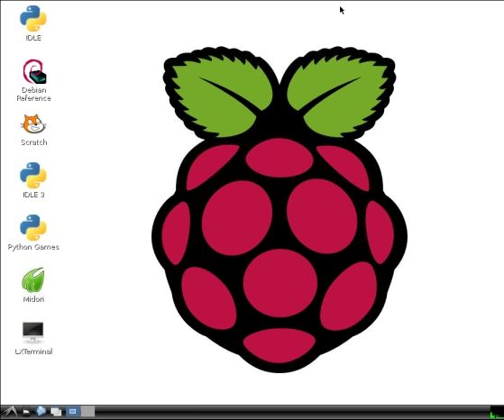
Task: Open the file manager from the taskbar
Action: tap(26, 412)
